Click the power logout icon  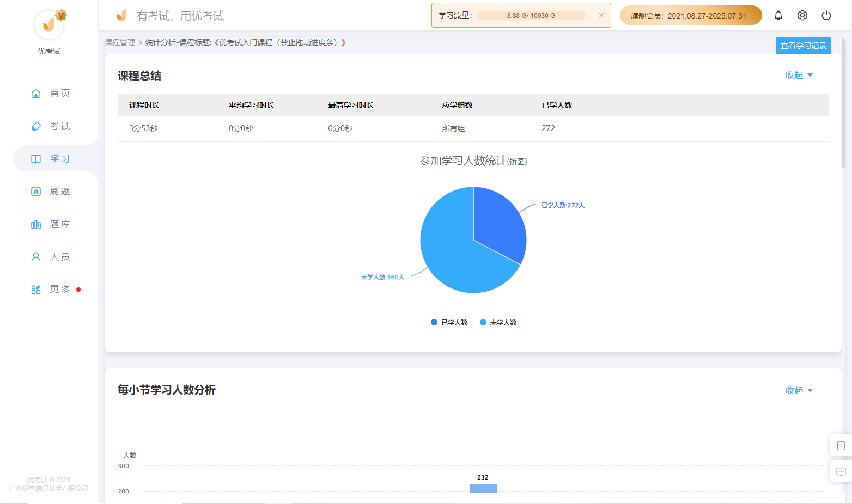(x=826, y=15)
